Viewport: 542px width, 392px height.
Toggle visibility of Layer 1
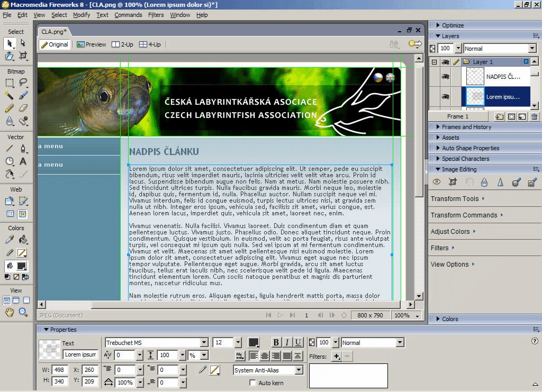tap(445, 62)
